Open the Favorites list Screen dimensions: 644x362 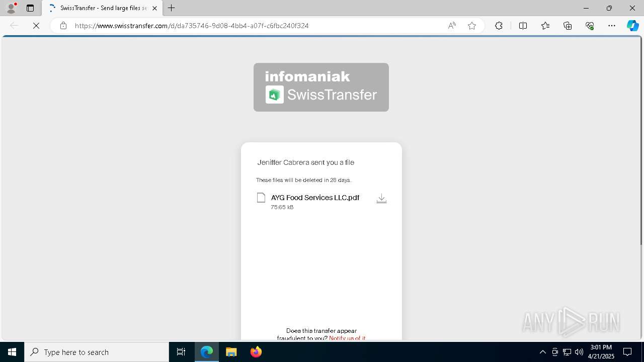(x=545, y=26)
